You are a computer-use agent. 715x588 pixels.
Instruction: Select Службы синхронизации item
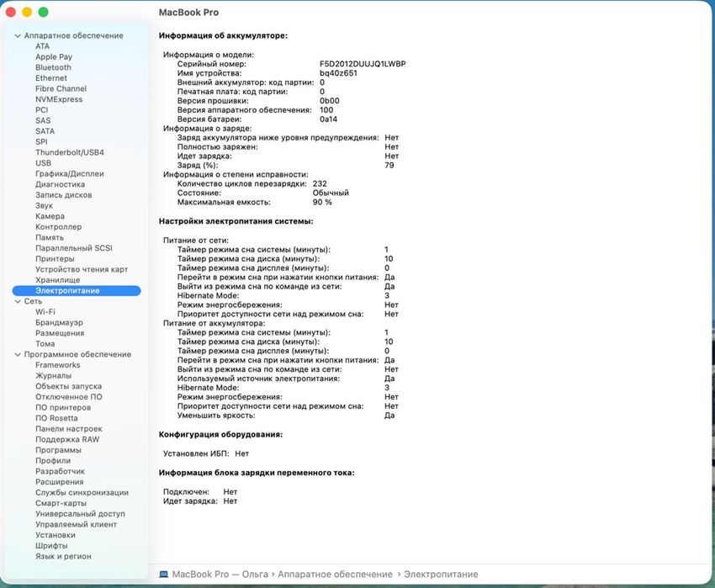(82, 493)
